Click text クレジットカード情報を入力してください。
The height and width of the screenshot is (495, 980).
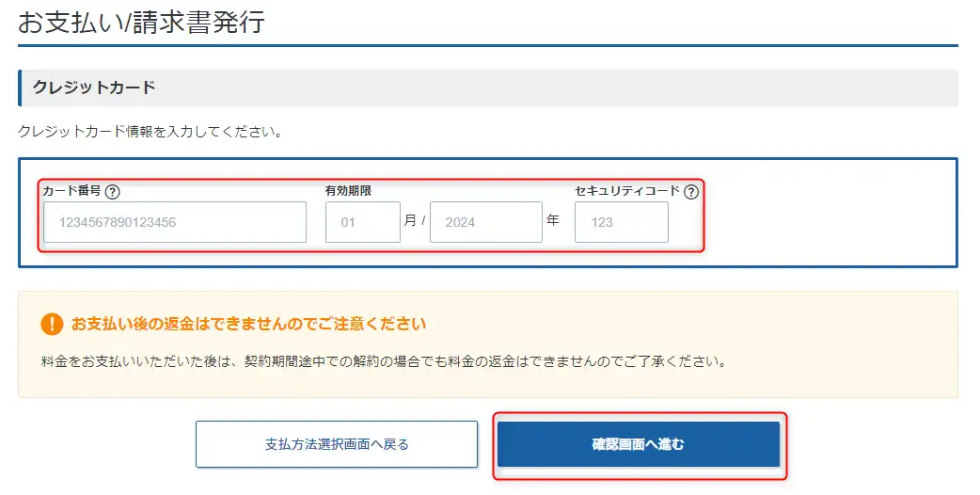tap(150, 132)
